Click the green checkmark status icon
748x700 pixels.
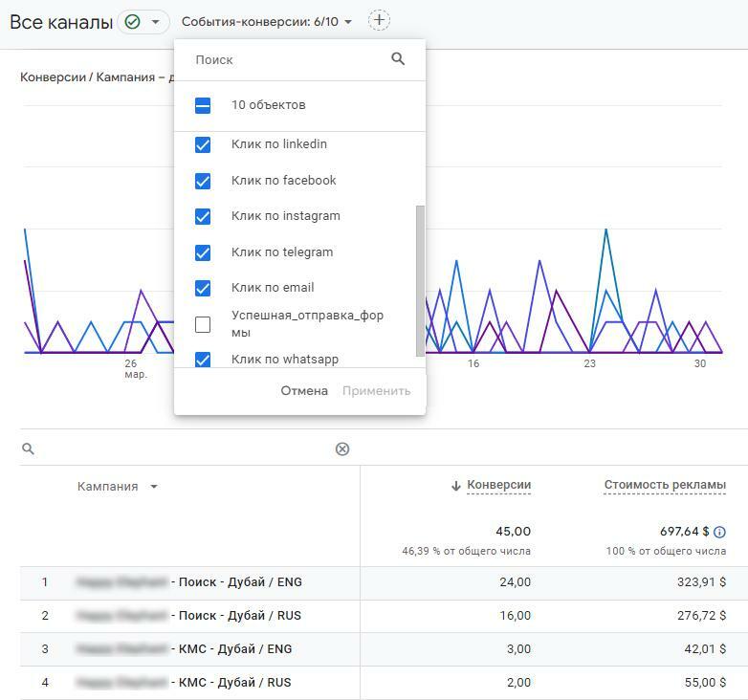132,21
